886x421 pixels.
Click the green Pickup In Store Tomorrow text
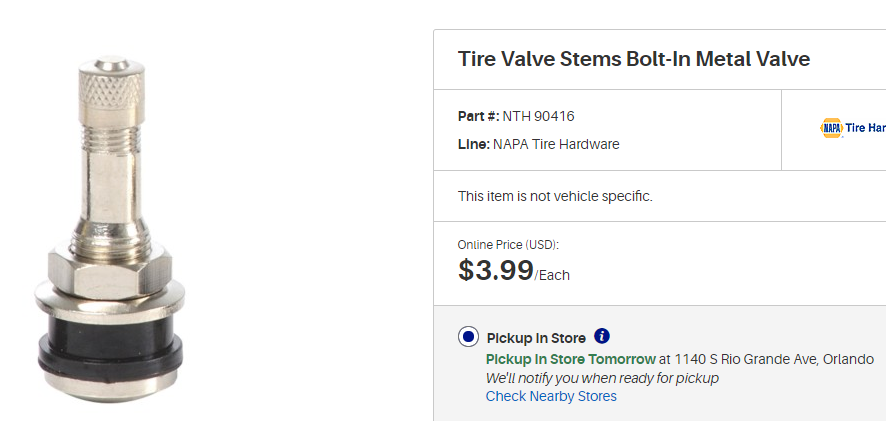point(570,359)
